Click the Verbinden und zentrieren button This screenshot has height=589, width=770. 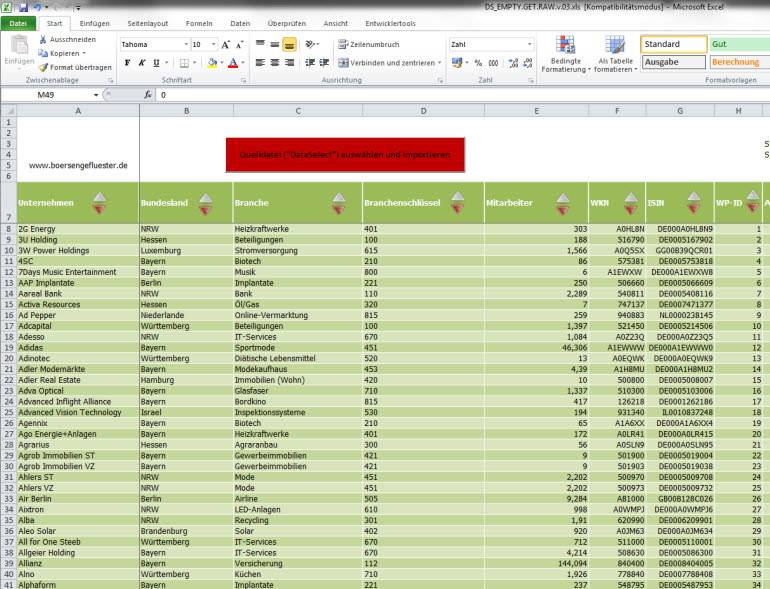pyautogui.click(x=386, y=63)
